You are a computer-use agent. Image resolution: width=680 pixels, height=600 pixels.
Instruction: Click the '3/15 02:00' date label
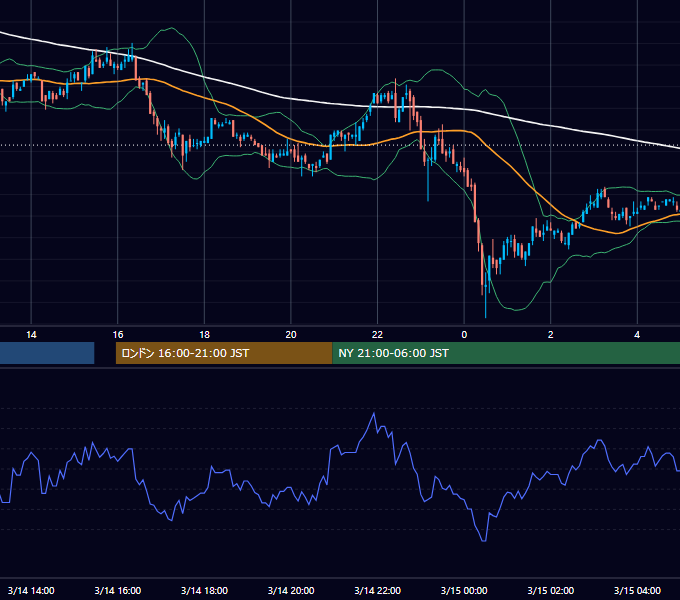[550, 590]
